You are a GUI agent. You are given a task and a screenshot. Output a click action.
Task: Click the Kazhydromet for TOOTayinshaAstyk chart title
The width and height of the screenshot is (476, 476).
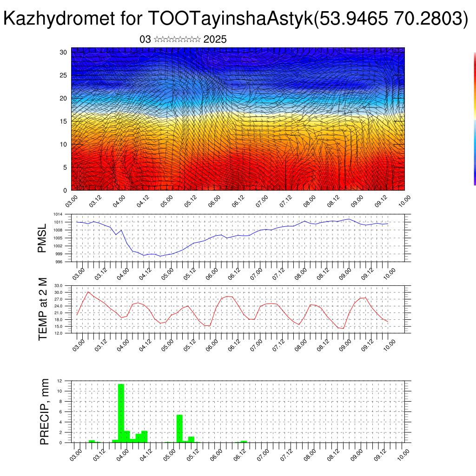coord(236,18)
